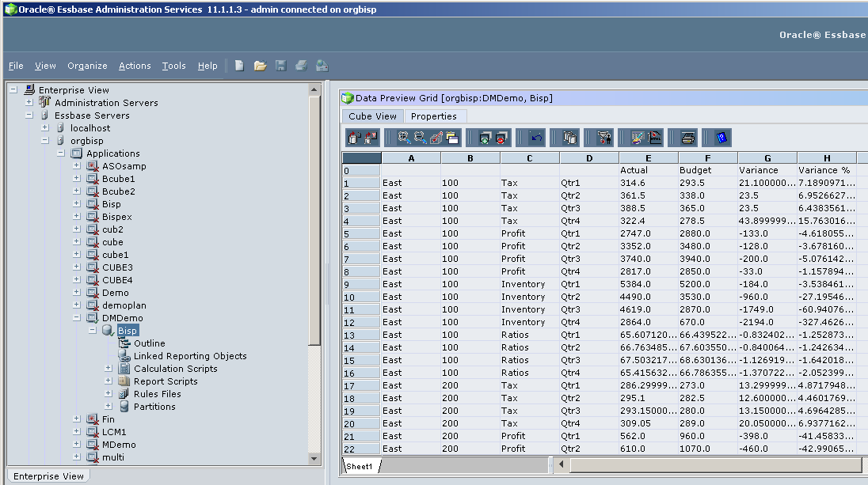Click the Open folder toolbar icon
Screen dimensions: 868x485
(x=261, y=66)
